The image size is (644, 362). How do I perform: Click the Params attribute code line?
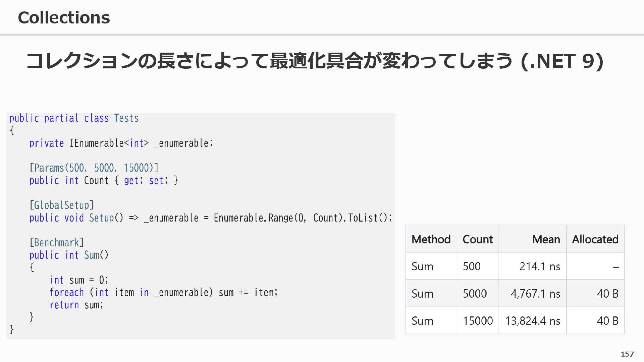click(94, 168)
